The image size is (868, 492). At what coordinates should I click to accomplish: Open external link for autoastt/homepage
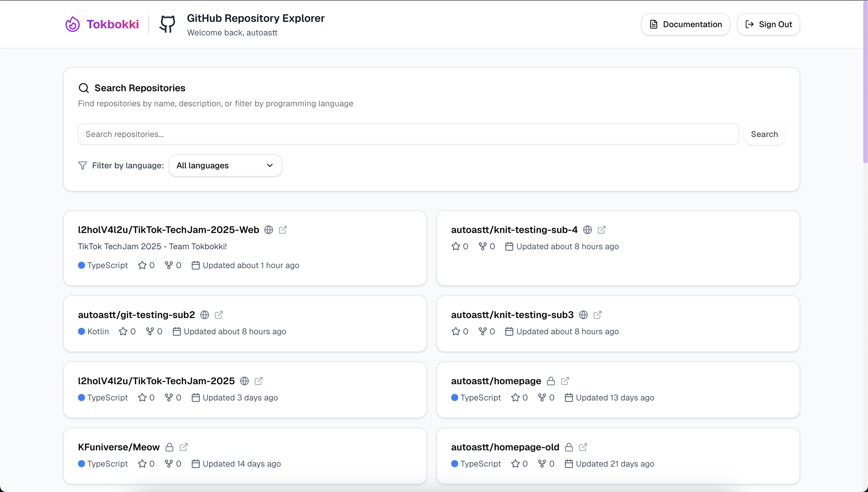click(x=565, y=381)
